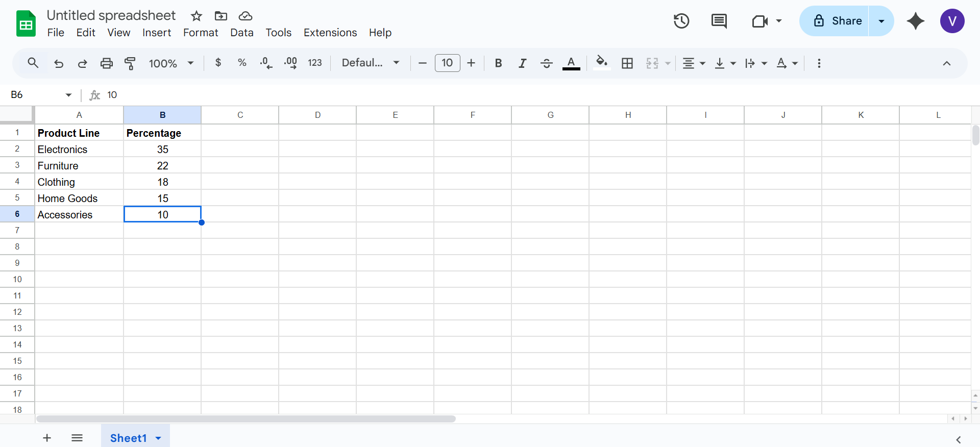Open the Edit menu
Image resolution: width=980 pixels, height=447 pixels.
(x=86, y=33)
